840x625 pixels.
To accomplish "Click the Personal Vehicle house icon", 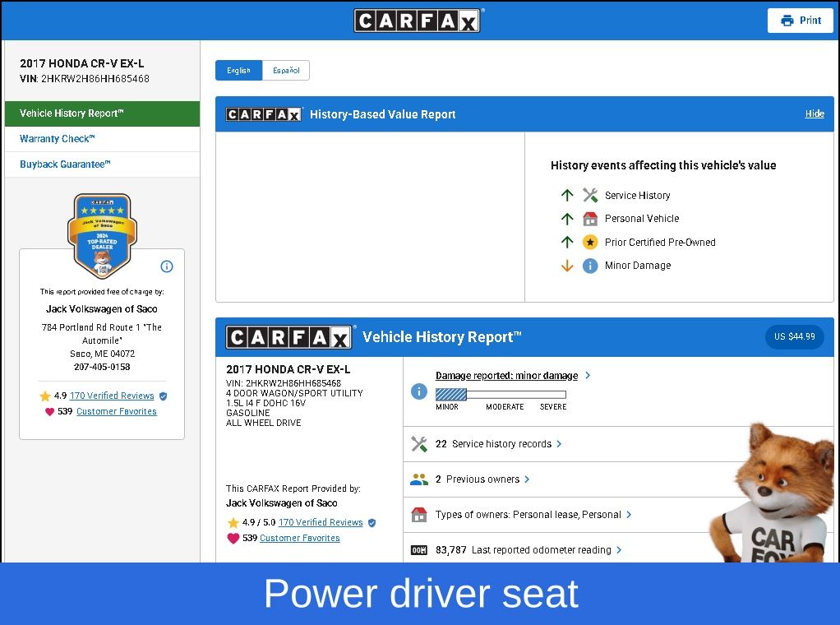I will coord(590,219).
